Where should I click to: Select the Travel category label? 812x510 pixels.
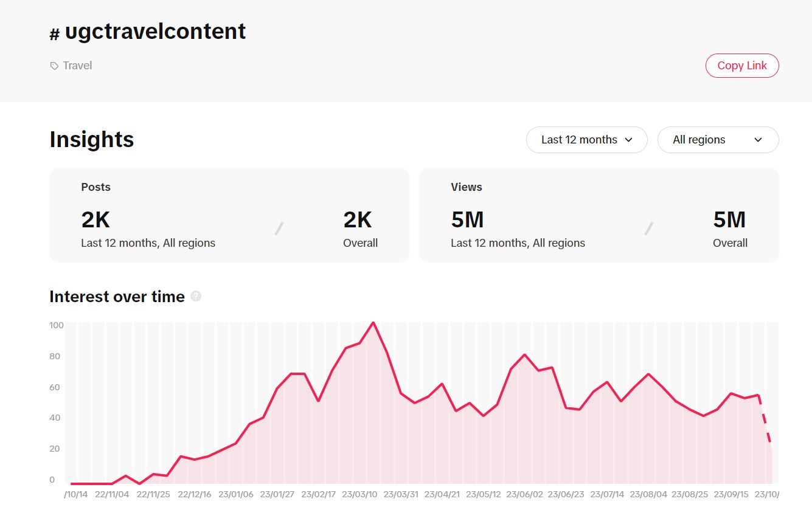click(x=77, y=65)
